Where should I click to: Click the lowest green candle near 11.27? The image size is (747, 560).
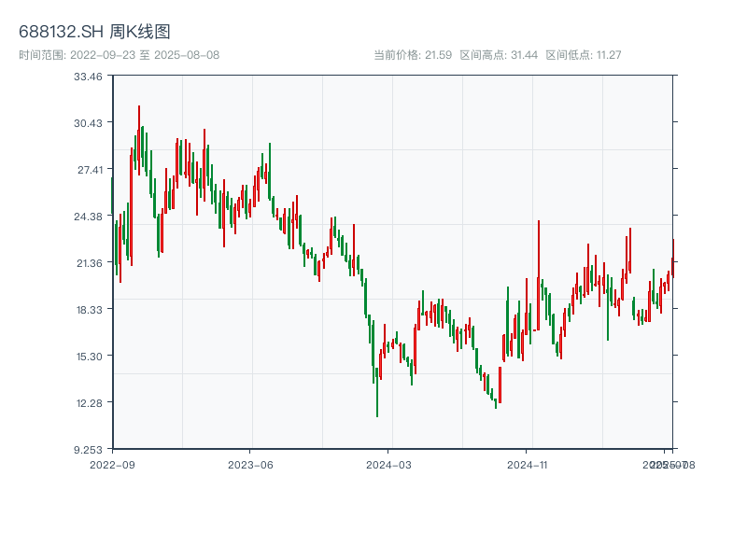tap(377, 392)
